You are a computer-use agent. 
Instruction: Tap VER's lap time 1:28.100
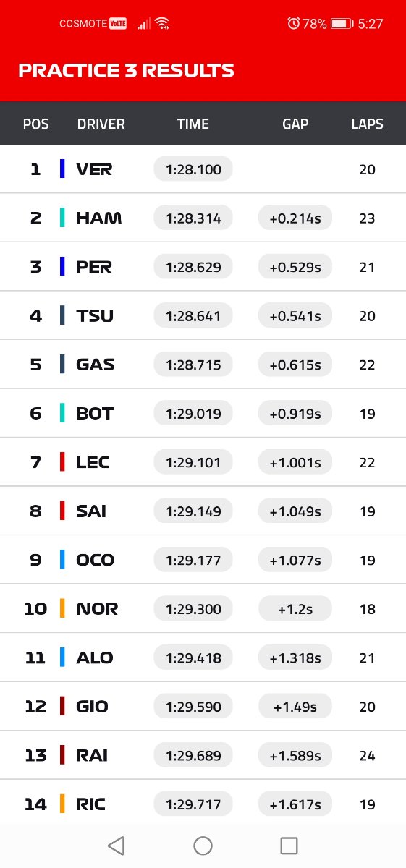point(193,169)
